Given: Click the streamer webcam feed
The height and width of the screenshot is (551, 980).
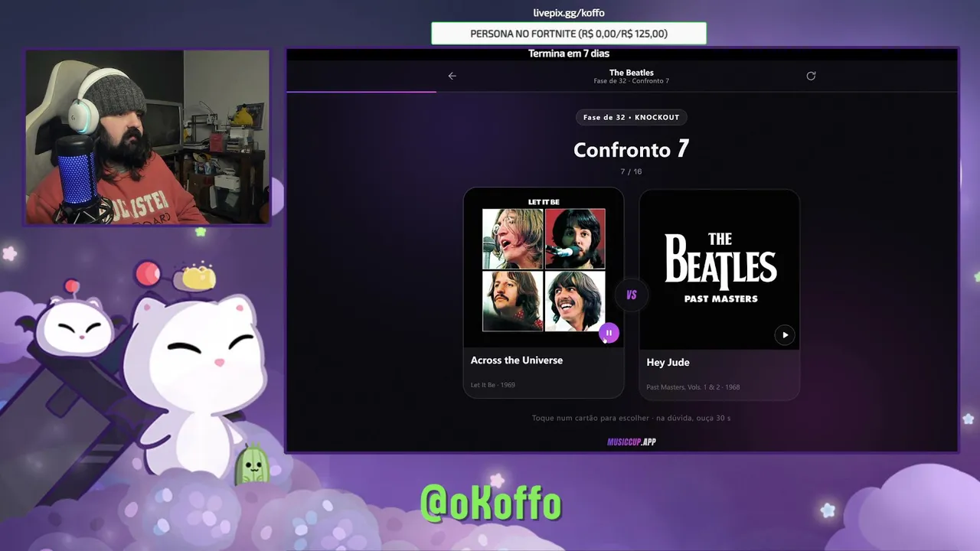Looking at the screenshot, I should (148, 138).
